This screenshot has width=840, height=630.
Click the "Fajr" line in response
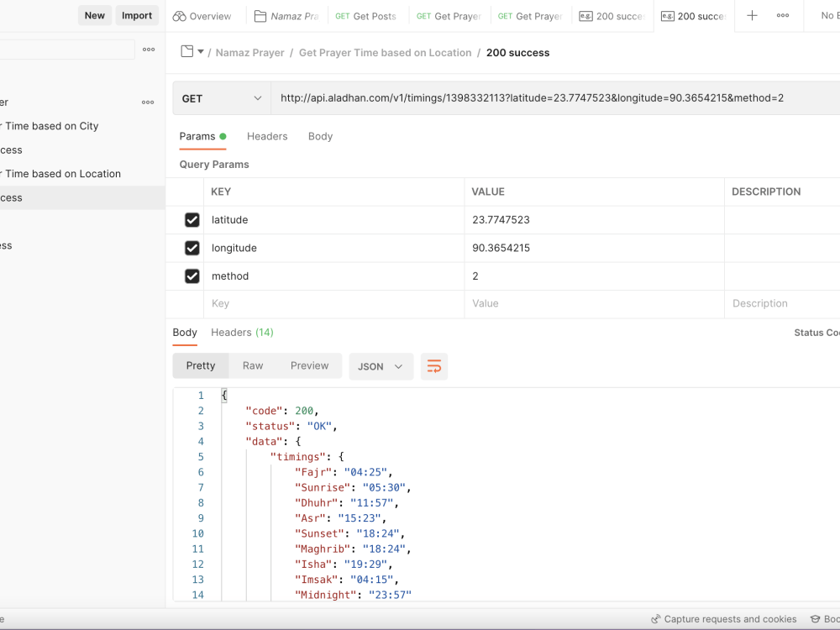[x=344, y=472]
